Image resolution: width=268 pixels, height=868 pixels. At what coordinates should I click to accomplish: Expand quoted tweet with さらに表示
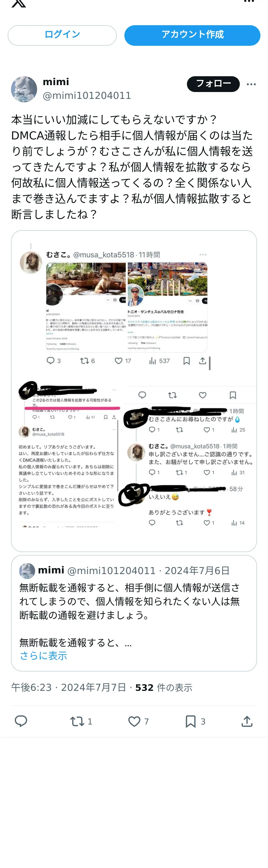[x=44, y=656]
